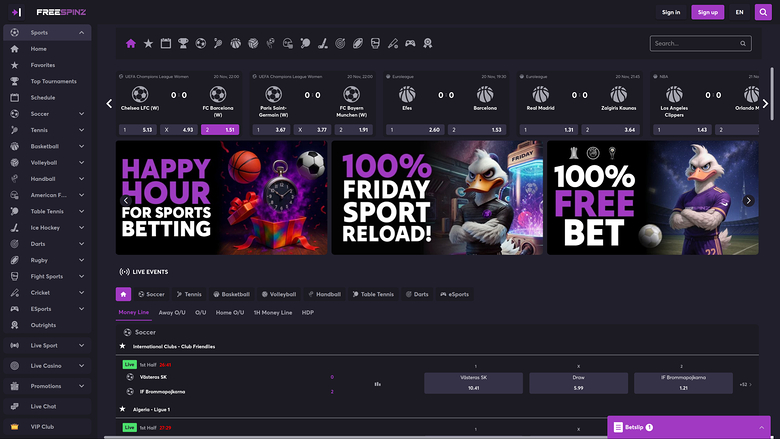Select the table tennis paddle toolbar icon
Image resolution: width=780 pixels, height=439 pixels.
coord(305,44)
